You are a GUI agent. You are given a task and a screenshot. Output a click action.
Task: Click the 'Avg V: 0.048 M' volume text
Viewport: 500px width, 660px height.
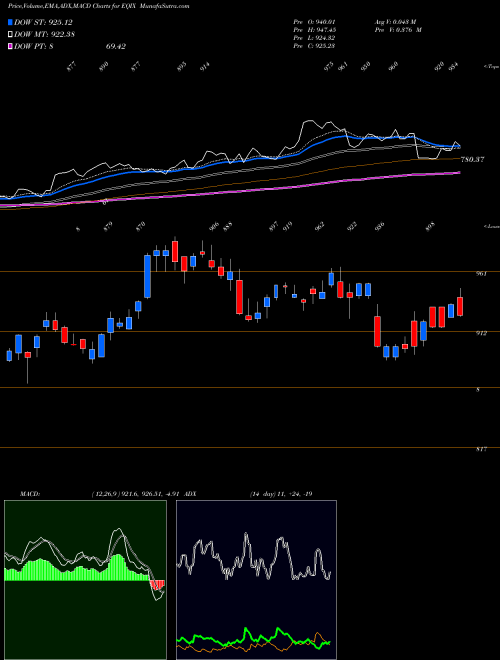(395, 22)
